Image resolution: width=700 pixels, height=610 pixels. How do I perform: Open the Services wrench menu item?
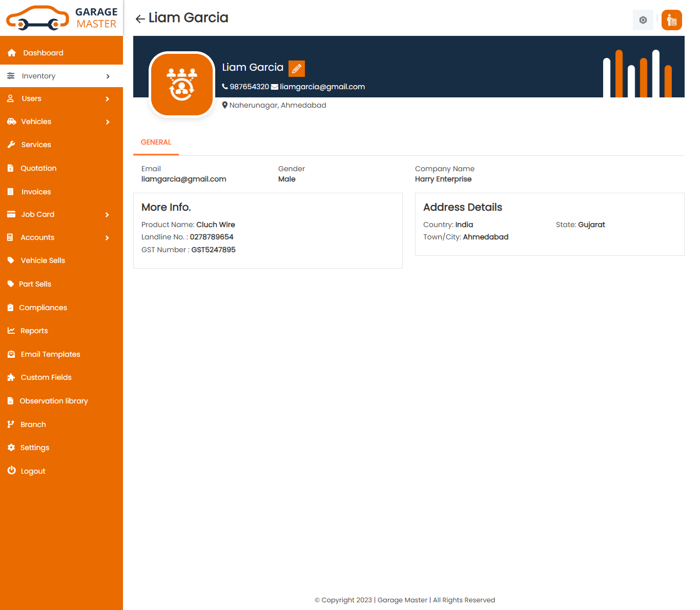click(36, 145)
